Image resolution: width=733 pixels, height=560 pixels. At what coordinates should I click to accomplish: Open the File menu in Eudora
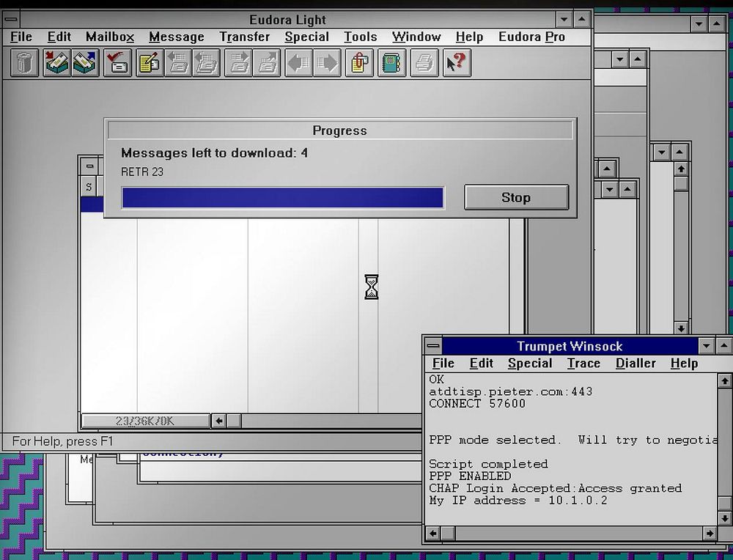point(21,37)
